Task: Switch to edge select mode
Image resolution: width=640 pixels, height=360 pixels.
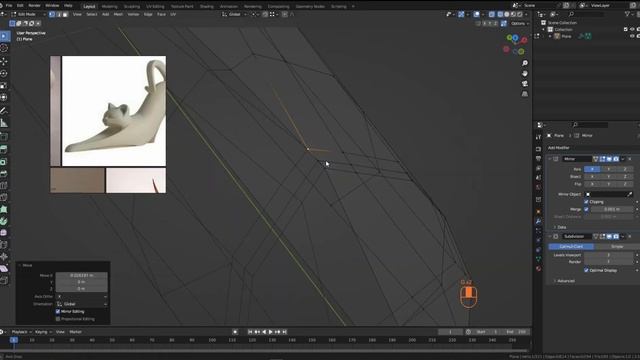Action: click(x=58, y=14)
